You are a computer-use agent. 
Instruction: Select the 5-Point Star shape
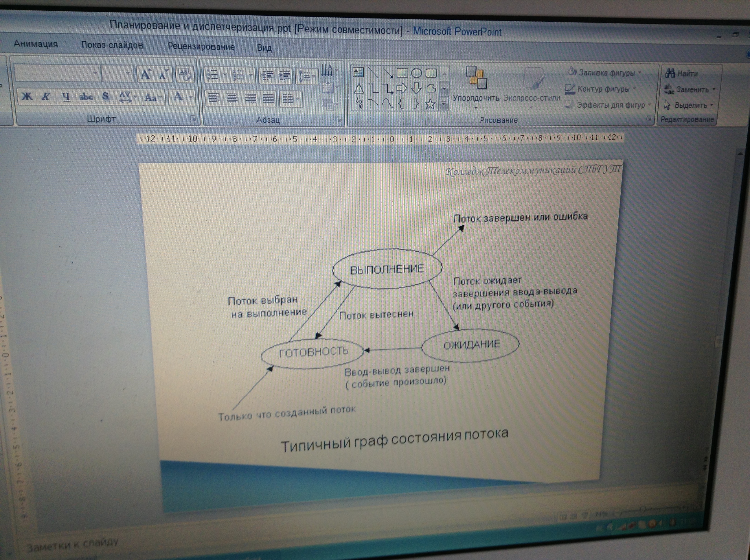(430, 104)
